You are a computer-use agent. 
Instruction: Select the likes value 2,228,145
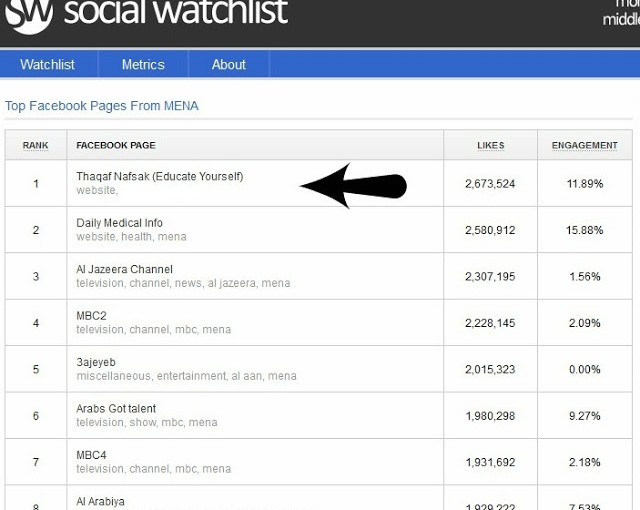point(490,323)
